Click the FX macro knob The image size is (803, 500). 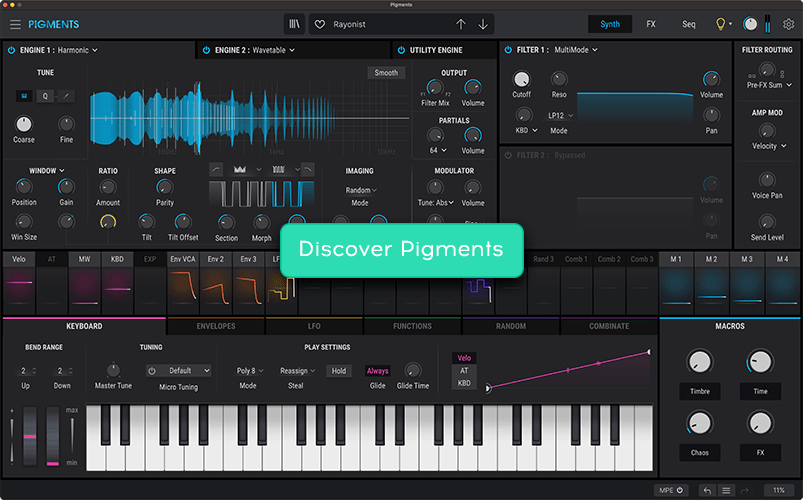tap(760, 424)
